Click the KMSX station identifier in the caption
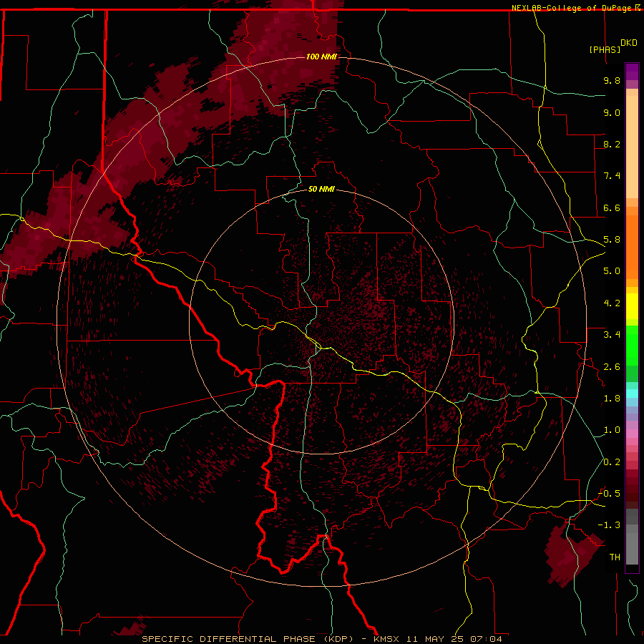The image size is (644, 644). (x=386, y=639)
